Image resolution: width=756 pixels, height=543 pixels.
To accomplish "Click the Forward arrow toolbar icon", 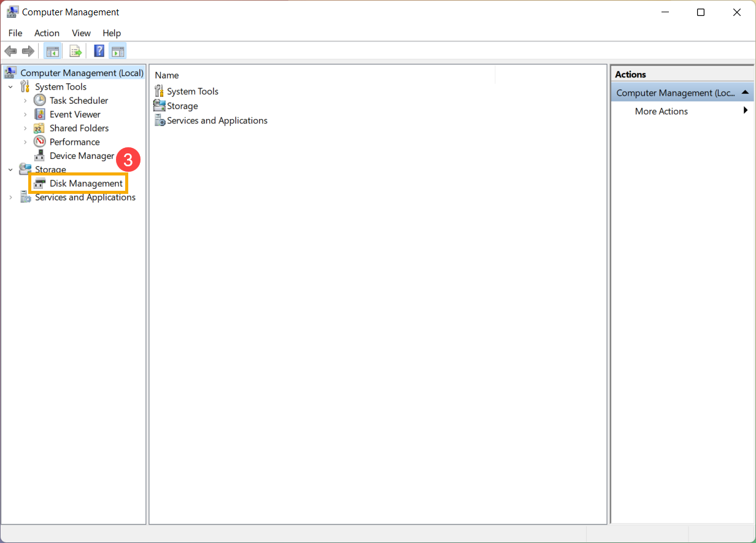I will click(x=28, y=51).
